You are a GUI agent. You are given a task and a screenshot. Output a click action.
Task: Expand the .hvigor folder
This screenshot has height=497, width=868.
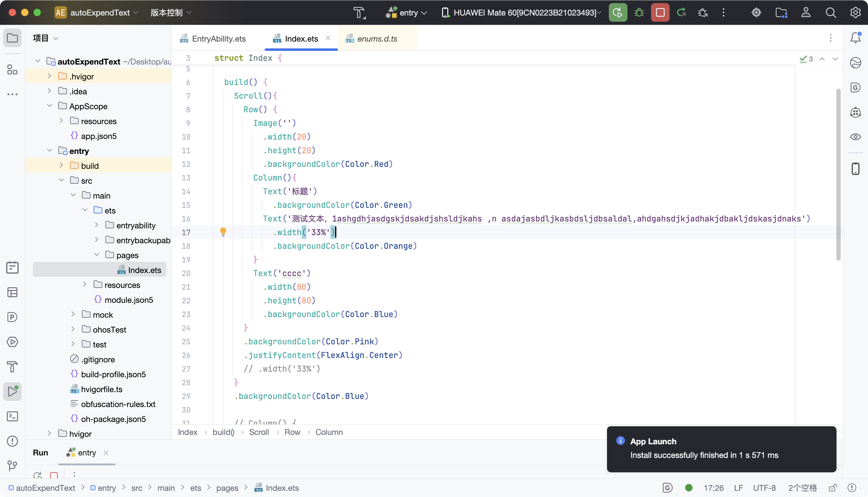coord(50,76)
